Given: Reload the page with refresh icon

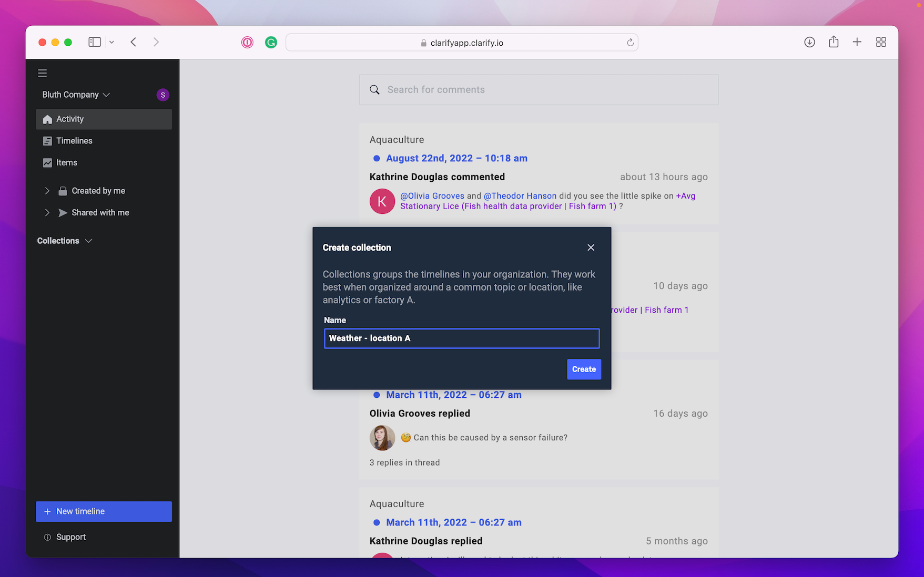Looking at the screenshot, I should click(x=630, y=43).
